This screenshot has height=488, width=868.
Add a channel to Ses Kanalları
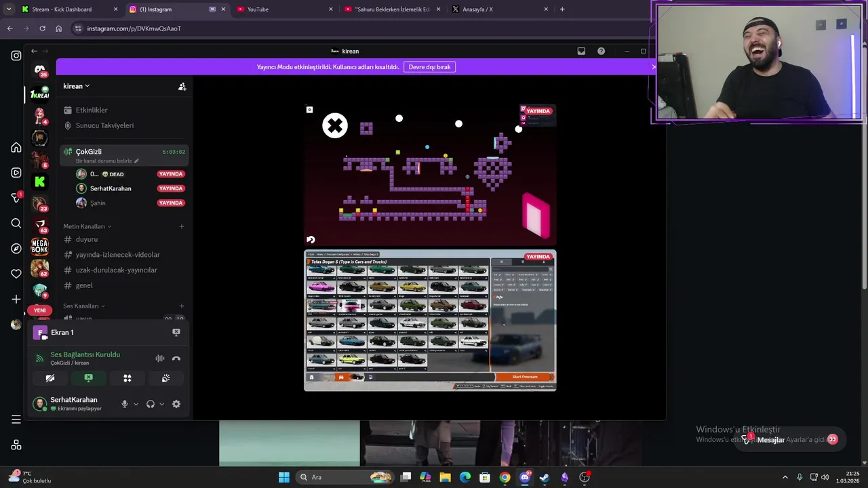tap(182, 306)
